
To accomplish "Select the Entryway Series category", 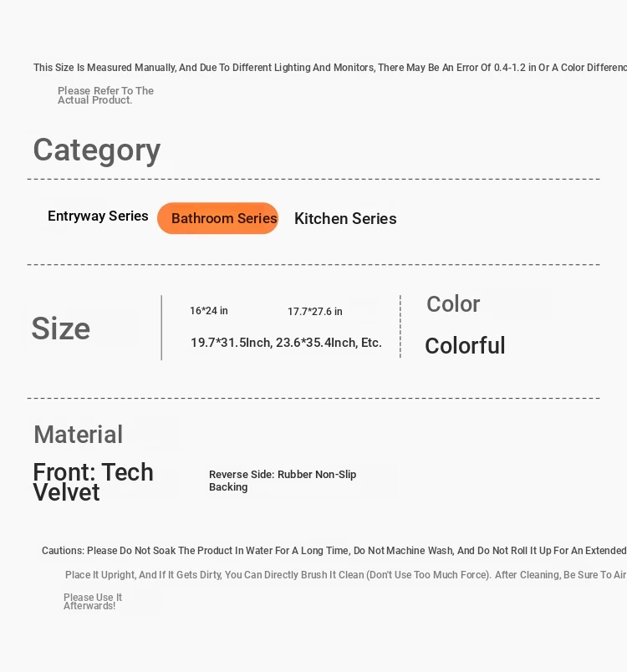I will 98,216.
